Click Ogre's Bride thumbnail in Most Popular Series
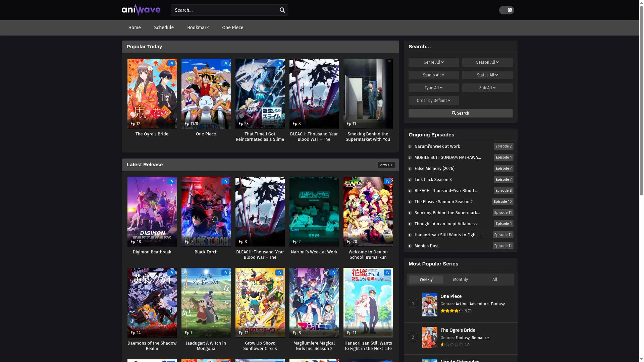The image size is (644, 362). click(x=430, y=338)
